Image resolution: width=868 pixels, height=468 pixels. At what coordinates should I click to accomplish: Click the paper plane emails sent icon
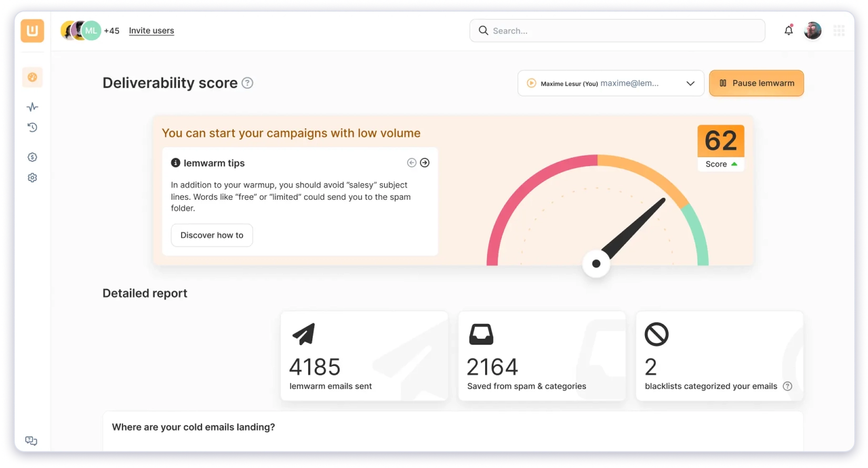304,334
